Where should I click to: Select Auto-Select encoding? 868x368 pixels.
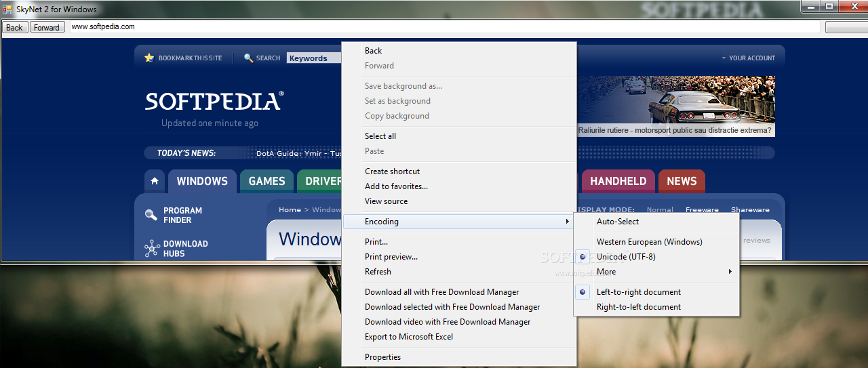(x=656, y=222)
